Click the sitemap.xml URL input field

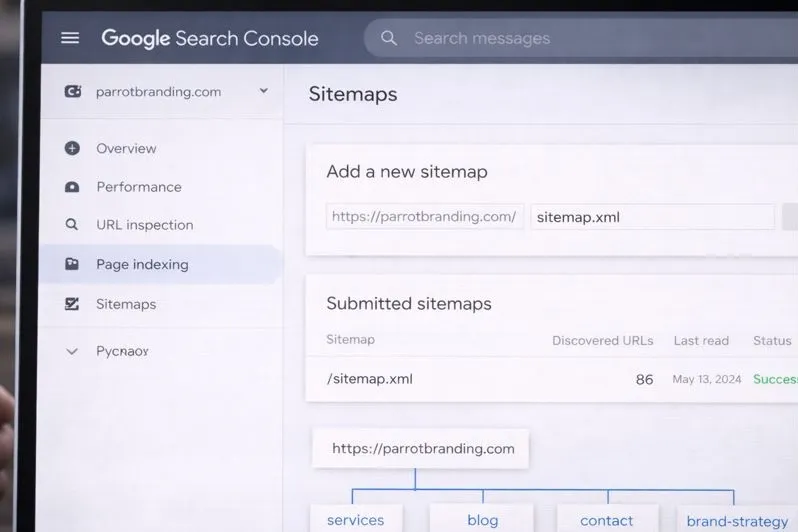652,217
